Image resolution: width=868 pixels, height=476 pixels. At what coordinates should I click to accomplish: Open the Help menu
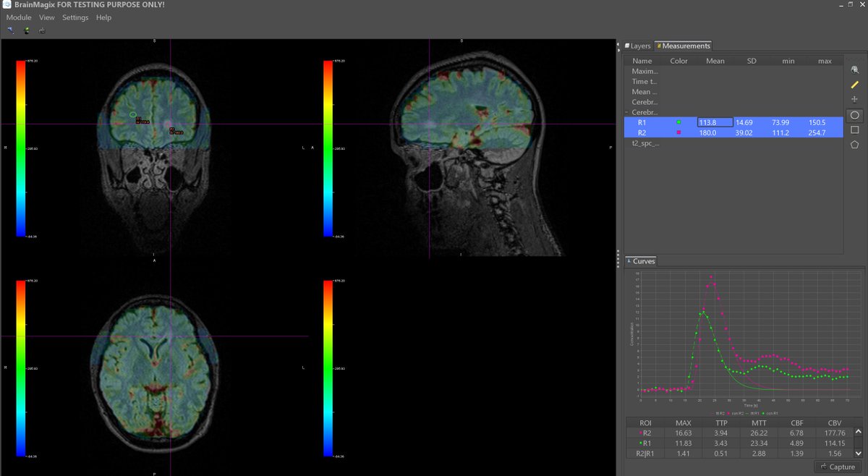coord(104,17)
